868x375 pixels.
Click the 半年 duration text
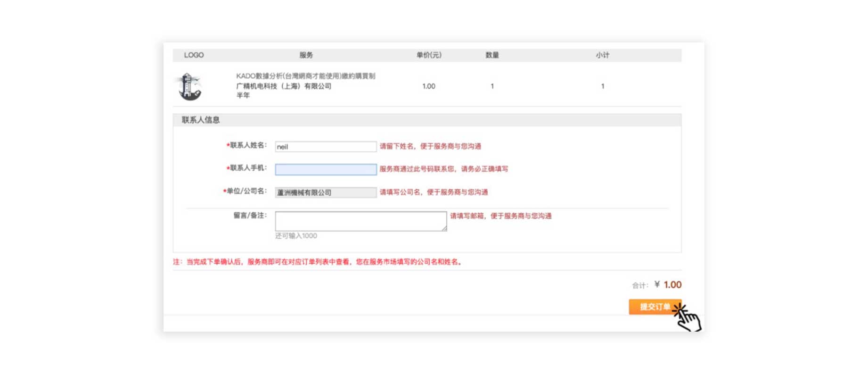243,95
